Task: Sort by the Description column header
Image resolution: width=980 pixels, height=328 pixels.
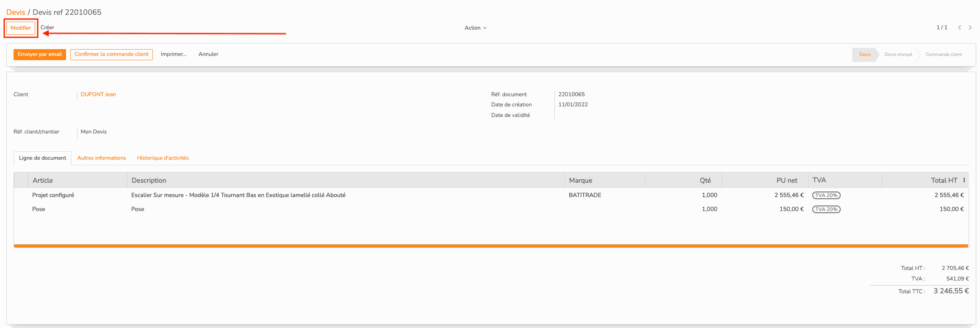Action: tap(346, 180)
